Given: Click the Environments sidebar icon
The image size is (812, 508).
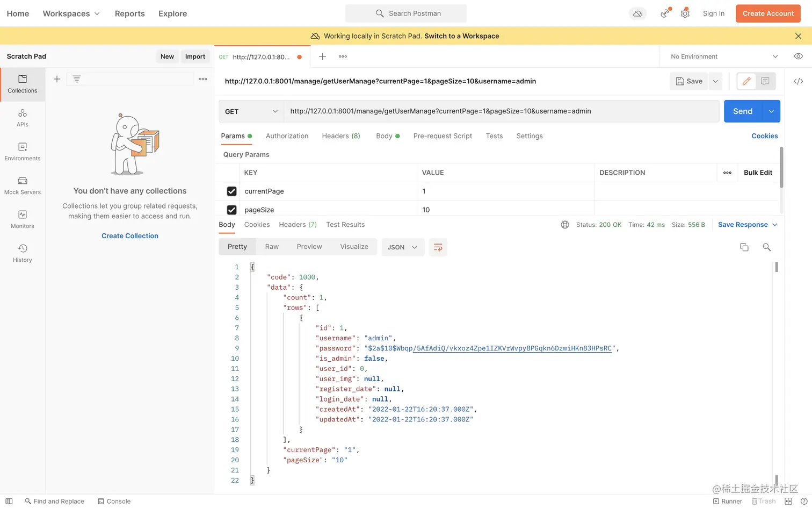Looking at the screenshot, I should point(23,152).
